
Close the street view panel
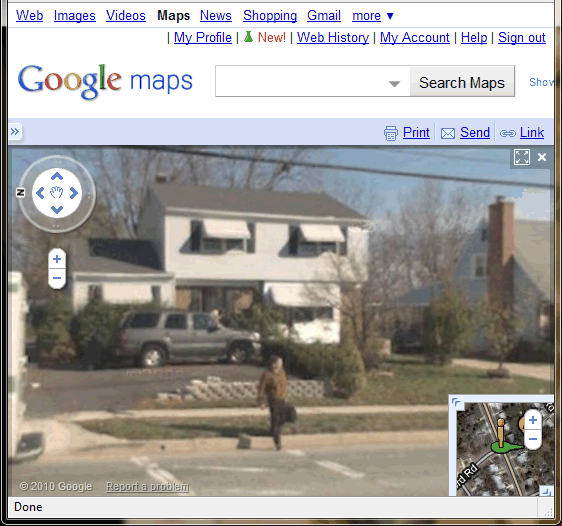click(x=542, y=157)
